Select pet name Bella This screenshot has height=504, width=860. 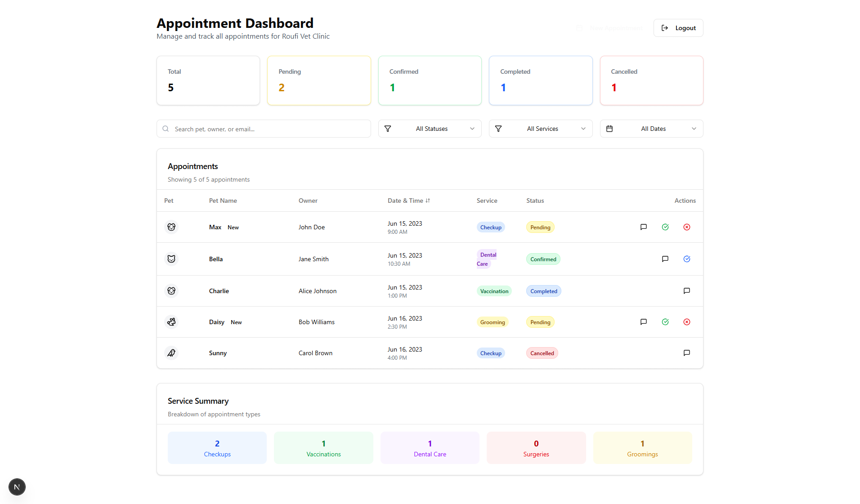click(x=216, y=259)
